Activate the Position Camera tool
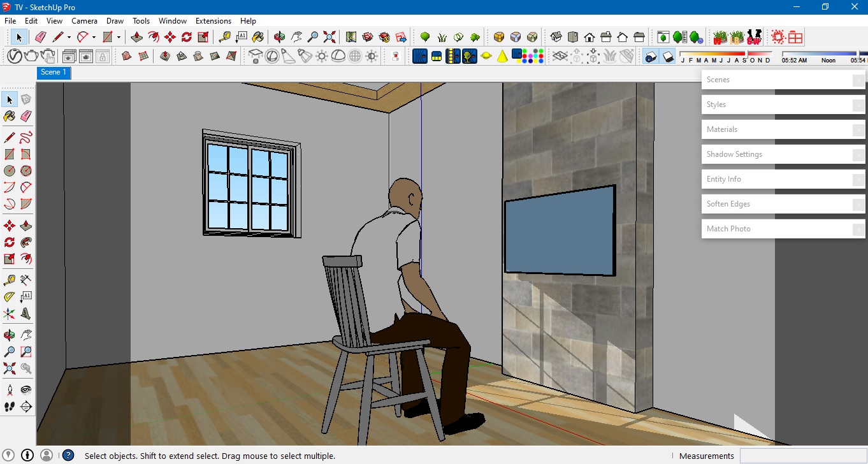 click(9, 389)
